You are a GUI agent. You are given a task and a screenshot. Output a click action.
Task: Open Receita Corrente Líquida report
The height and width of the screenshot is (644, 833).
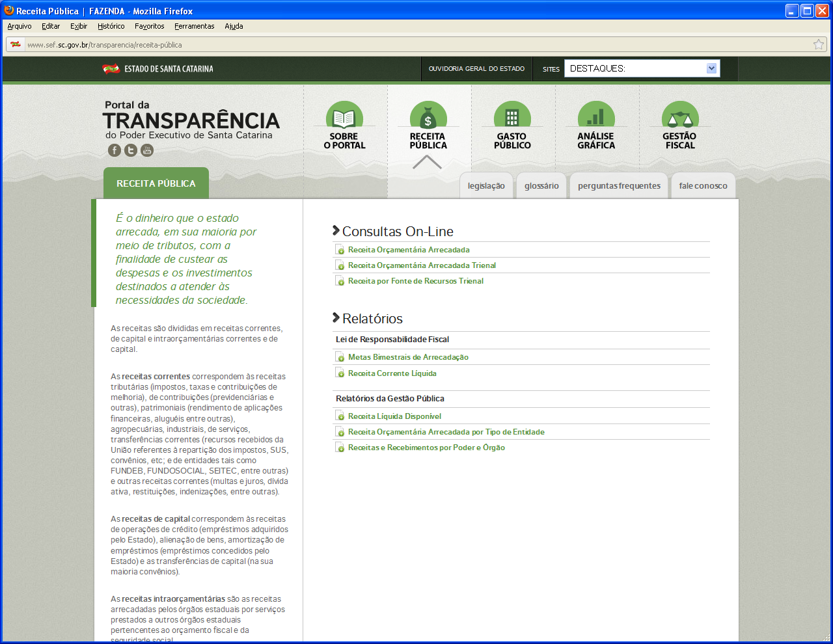coord(392,373)
